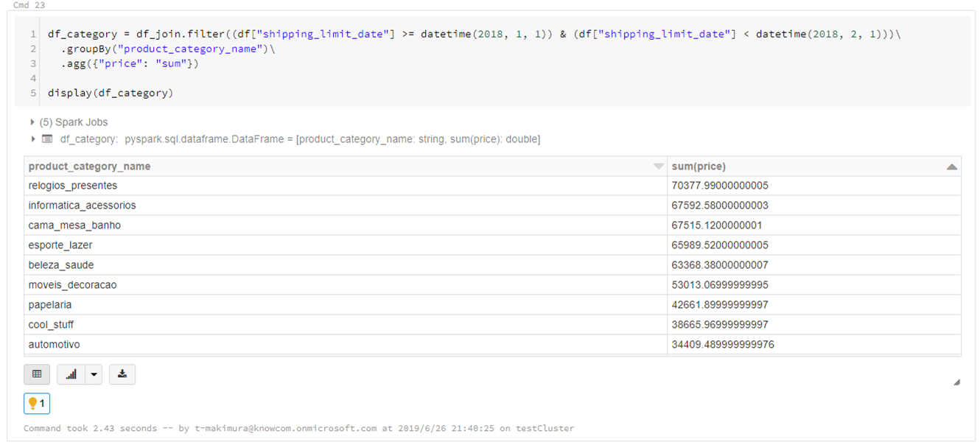Sort by the sum(price) column arrow
Viewport: 980px width, 445px height.
pyautogui.click(x=953, y=166)
